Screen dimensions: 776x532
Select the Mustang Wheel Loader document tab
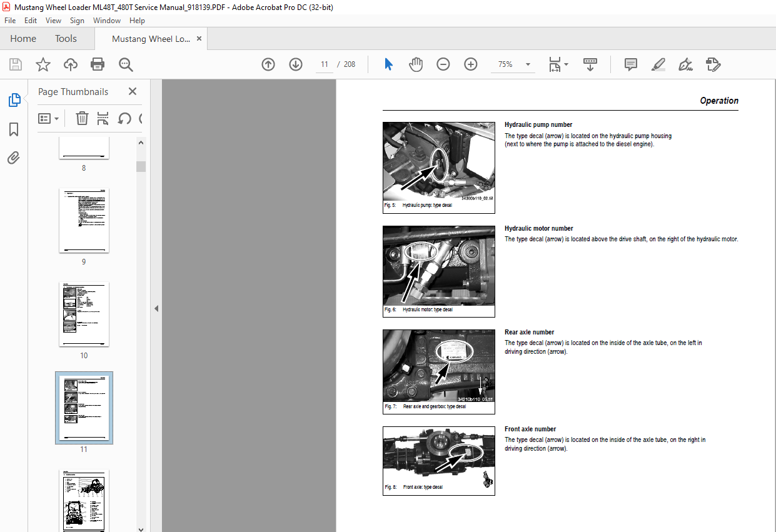click(151, 39)
